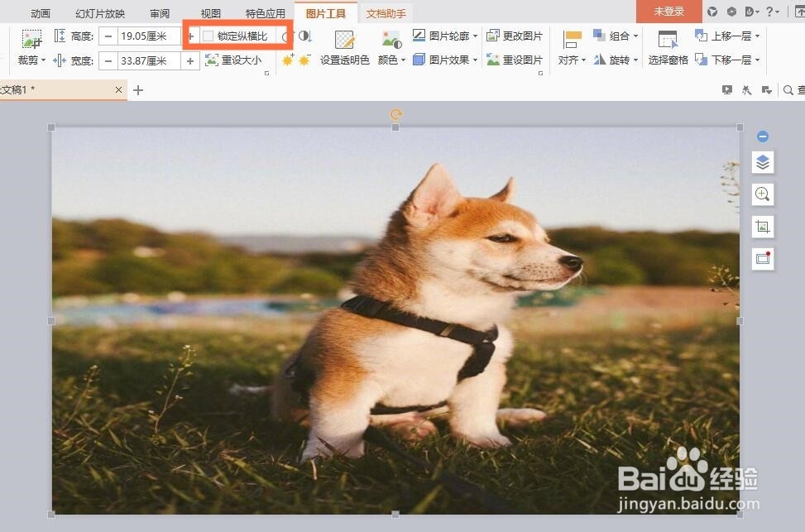The image size is (805, 532).
Task: Switch to the 幻灯片放映 tab
Action: coord(100,13)
